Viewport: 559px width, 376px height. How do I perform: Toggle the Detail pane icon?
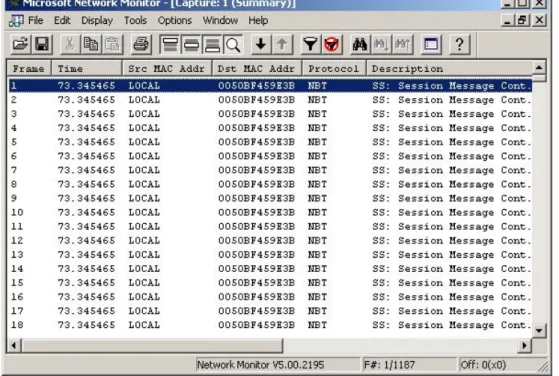[x=191, y=45]
